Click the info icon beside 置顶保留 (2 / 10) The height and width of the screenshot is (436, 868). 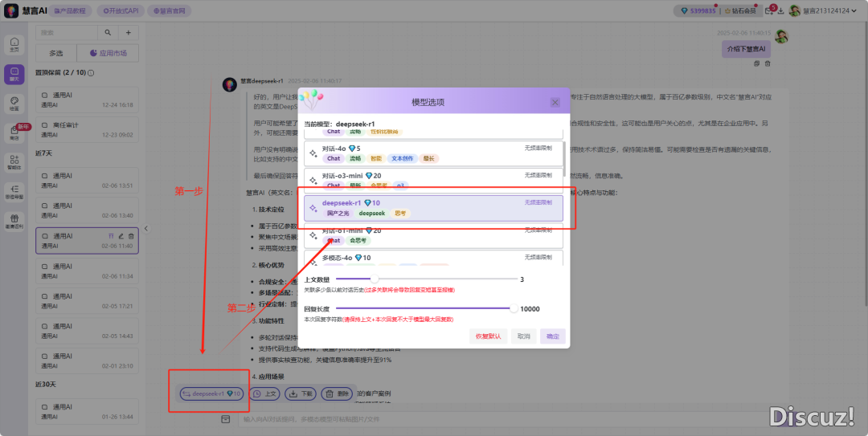click(92, 73)
